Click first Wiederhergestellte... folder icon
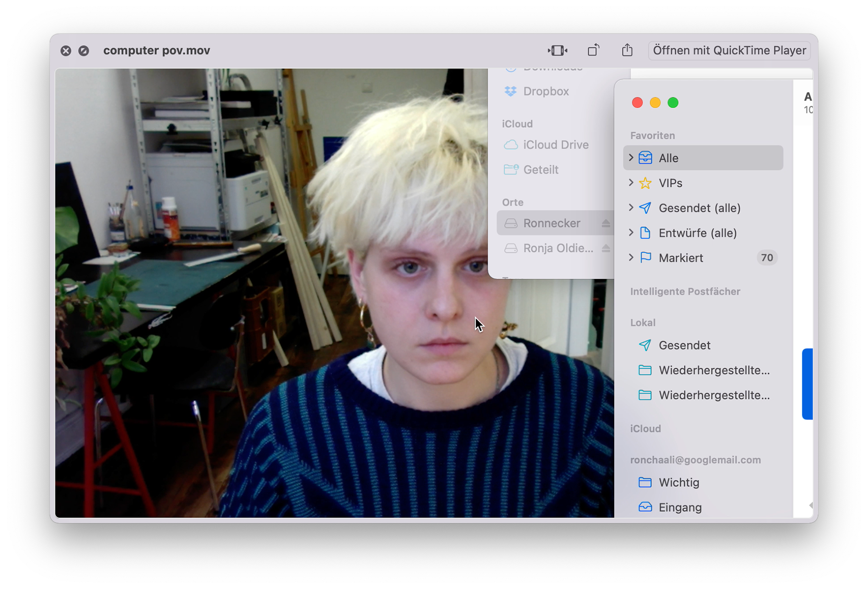 pyautogui.click(x=646, y=370)
